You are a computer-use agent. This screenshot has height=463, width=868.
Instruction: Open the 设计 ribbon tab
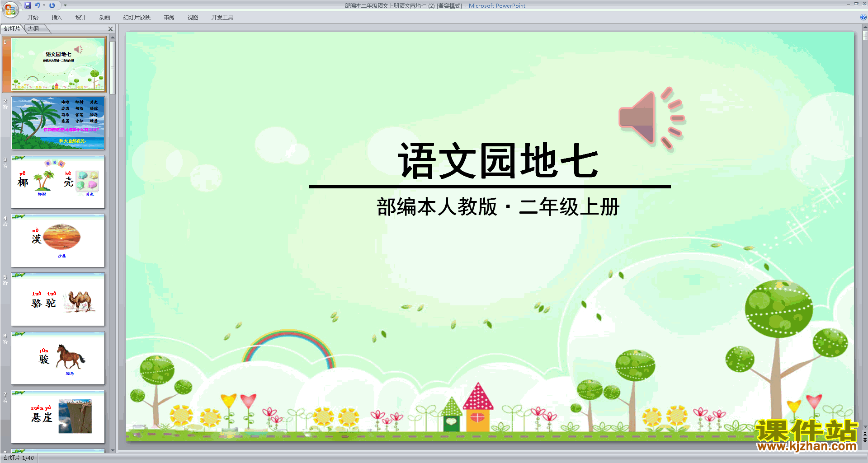point(80,18)
